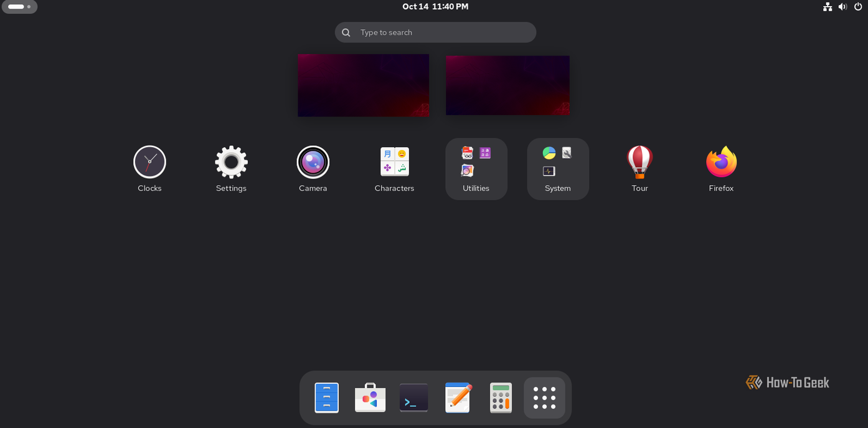Screen dimensions: 868x428
Task: Open the System app folder
Action: [x=558, y=169]
